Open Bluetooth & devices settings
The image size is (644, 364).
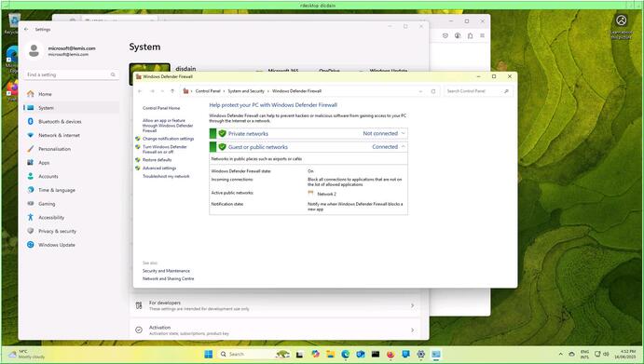pos(71,121)
